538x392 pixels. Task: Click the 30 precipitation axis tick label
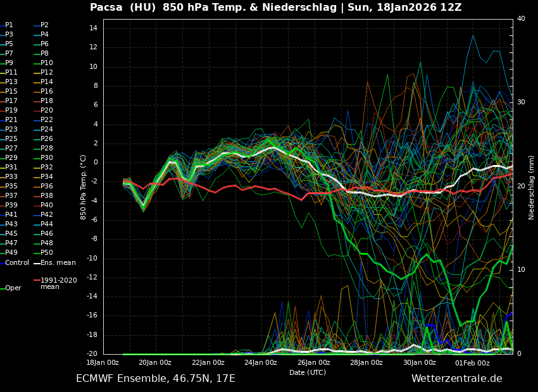point(521,102)
